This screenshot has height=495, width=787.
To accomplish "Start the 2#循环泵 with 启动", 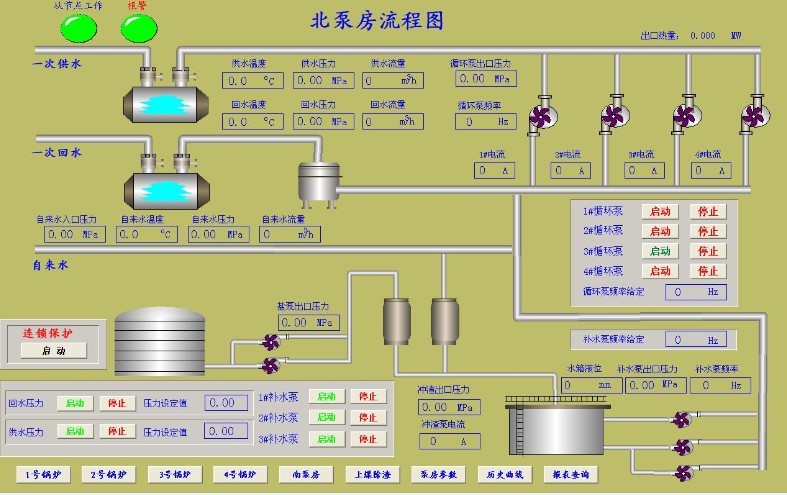I will (660, 231).
